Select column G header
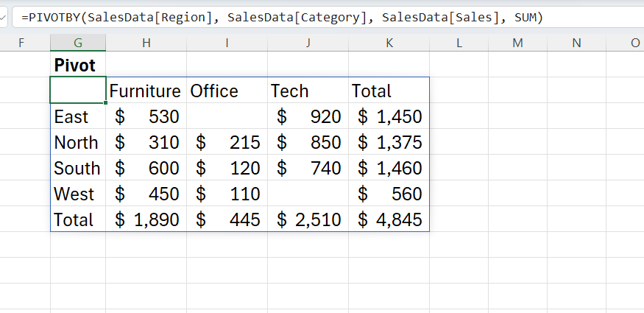This screenshot has height=313, width=644. tap(78, 43)
